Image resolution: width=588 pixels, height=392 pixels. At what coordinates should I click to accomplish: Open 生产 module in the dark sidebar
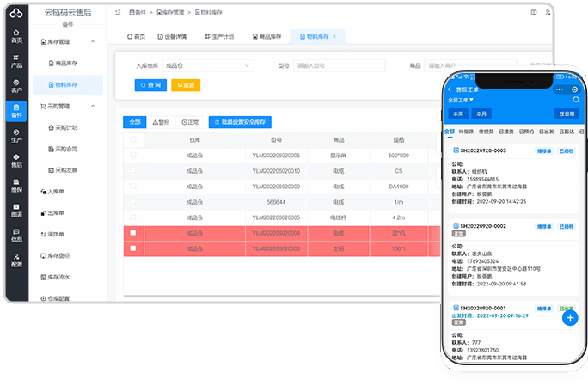click(x=16, y=135)
